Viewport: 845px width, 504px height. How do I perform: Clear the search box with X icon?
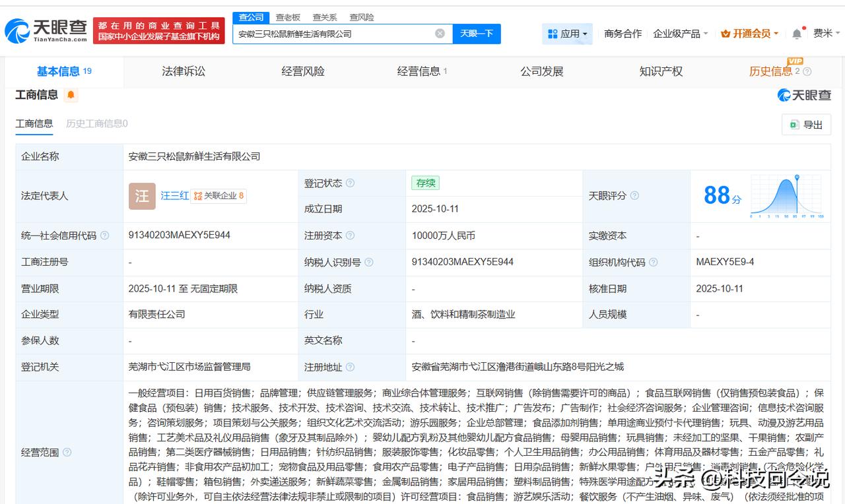coord(440,34)
